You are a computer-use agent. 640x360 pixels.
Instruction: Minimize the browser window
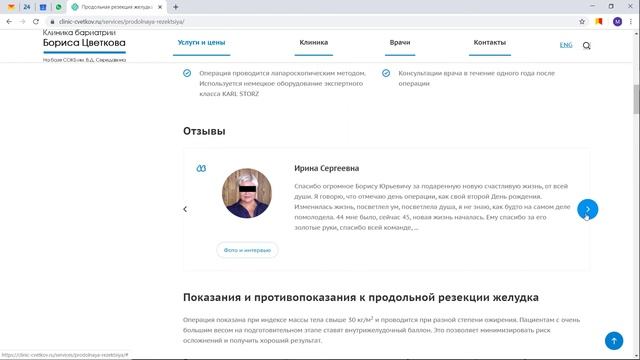593,6
